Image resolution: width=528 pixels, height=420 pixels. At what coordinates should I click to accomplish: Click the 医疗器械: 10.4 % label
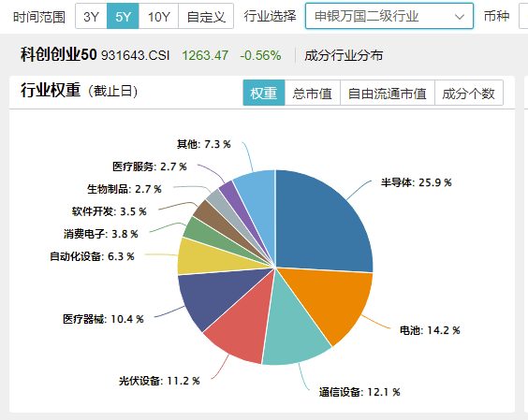(x=103, y=319)
